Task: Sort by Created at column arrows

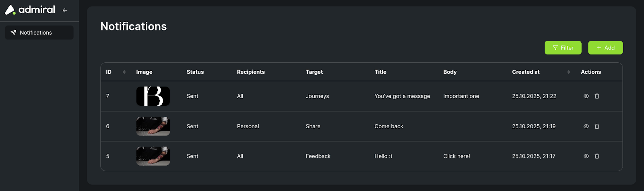Action: 568,72
